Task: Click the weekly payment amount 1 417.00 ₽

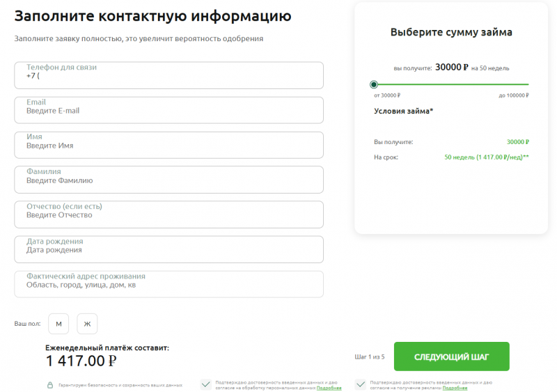Action: click(81, 361)
